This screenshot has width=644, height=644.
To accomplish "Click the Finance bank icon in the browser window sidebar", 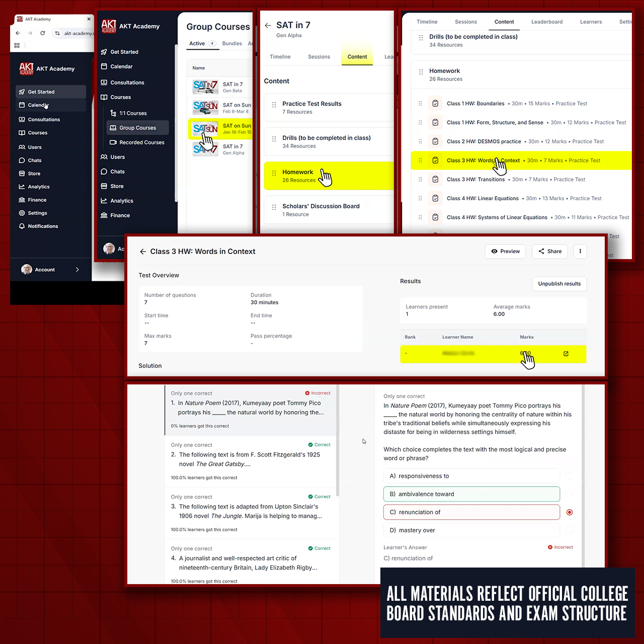I will [x=22, y=200].
